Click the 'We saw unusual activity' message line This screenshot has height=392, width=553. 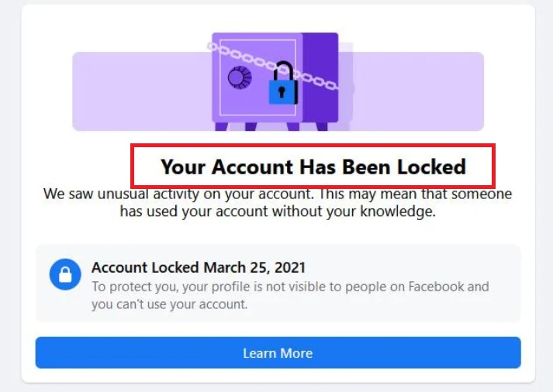(x=278, y=194)
